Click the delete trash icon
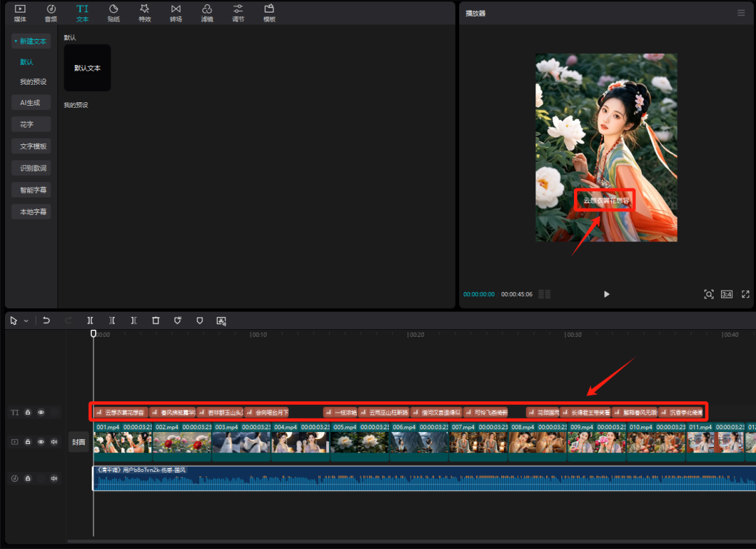The image size is (756, 549). pyautogui.click(x=155, y=321)
